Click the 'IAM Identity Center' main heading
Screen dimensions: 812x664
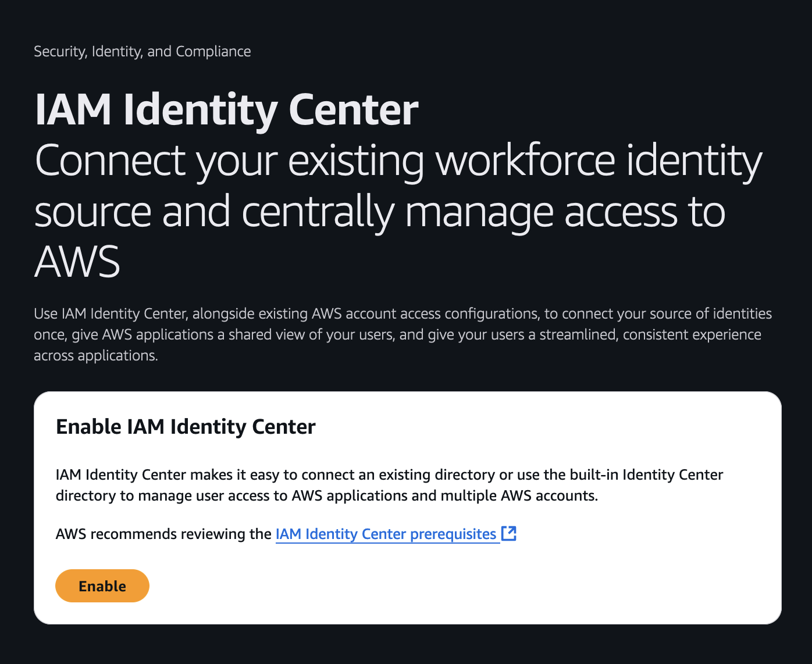click(226, 109)
